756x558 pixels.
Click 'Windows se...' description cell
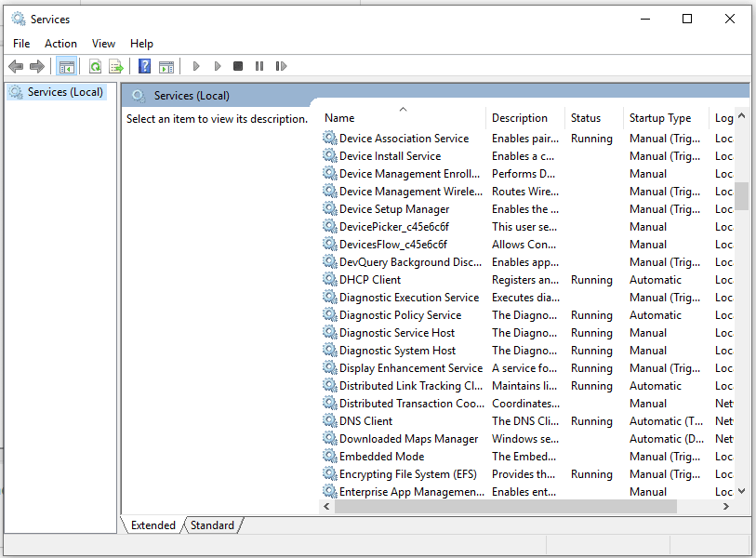click(x=525, y=439)
